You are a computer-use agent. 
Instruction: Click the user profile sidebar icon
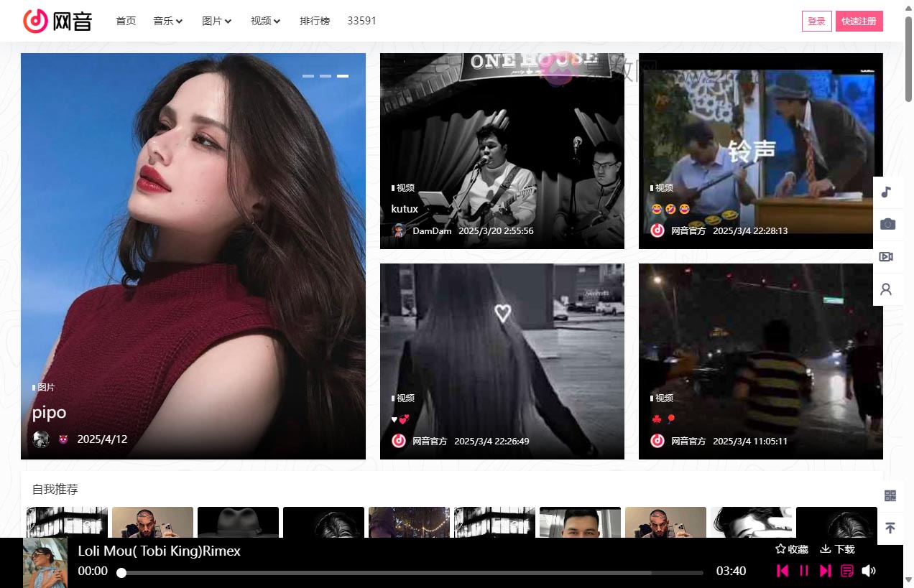pyautogui.click(x=887, y=289)
